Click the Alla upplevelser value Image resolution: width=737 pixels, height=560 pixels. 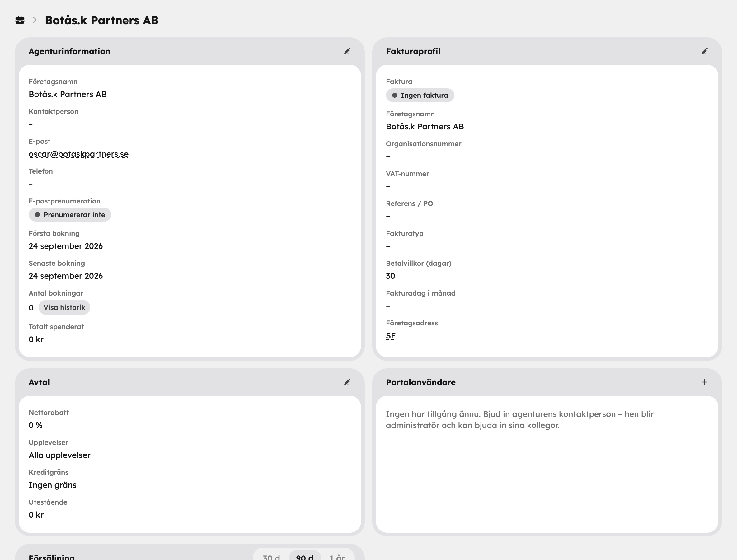59,455
